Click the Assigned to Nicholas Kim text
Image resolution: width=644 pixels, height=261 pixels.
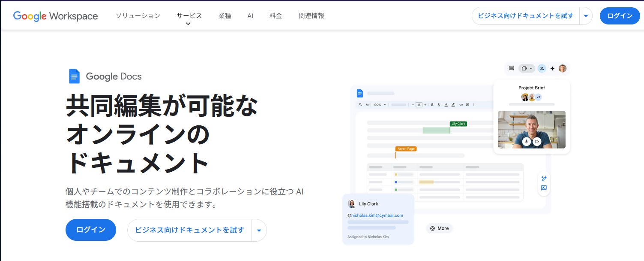point(368,237)
